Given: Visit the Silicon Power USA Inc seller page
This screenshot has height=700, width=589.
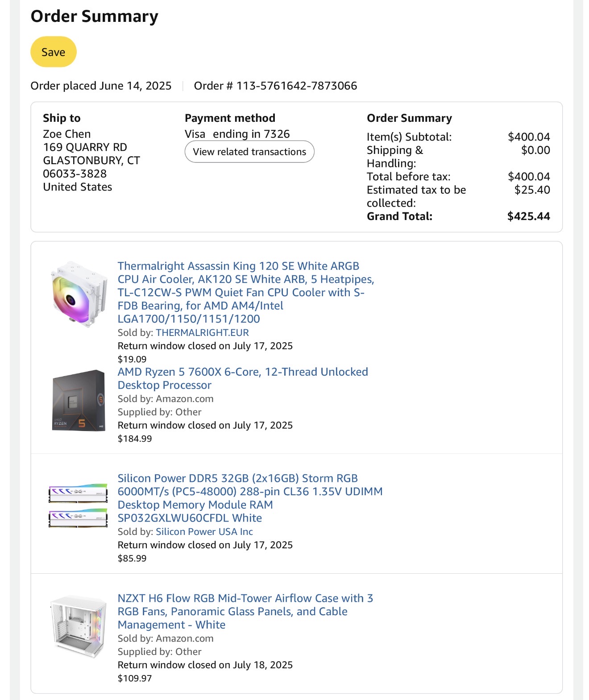Looking at the screenshot, I should (x=204, y=532).
